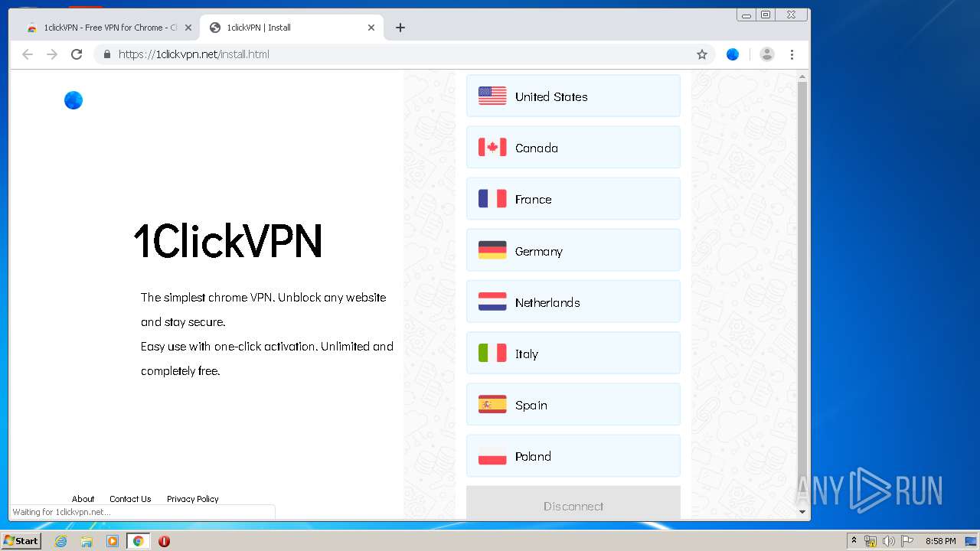The width and height of the screenshot is (980, 551).
Task: Click the page scrollbar down arrow
Action: point(802,512)
